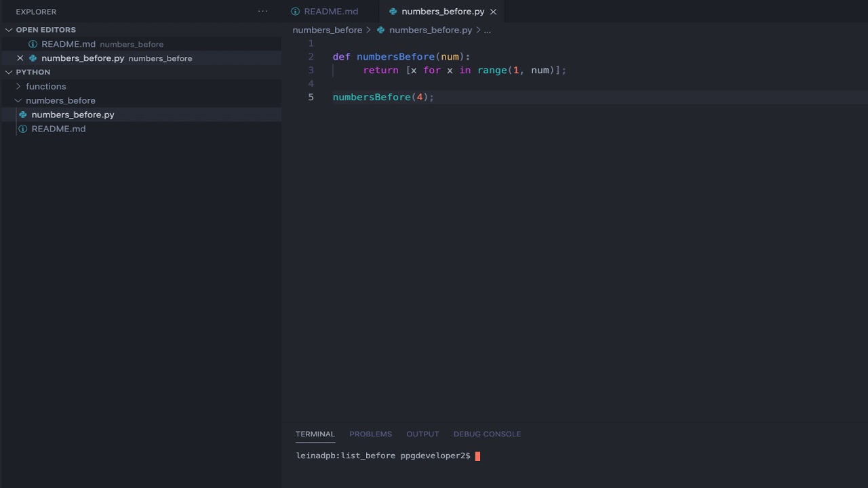Click numbersBefore(4) call on line 5
Image resolution: width=868 pixels, height=488 pixels.
[x=380, y=98]
